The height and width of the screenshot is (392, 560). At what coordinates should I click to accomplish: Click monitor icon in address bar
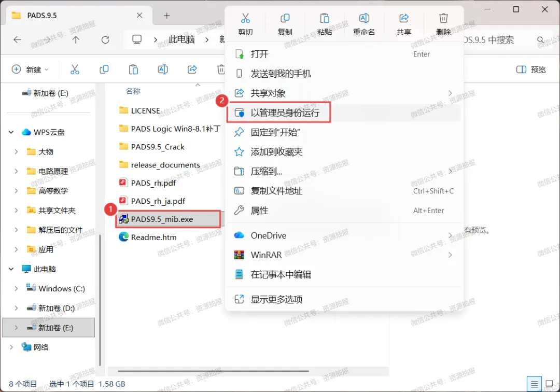137,39
